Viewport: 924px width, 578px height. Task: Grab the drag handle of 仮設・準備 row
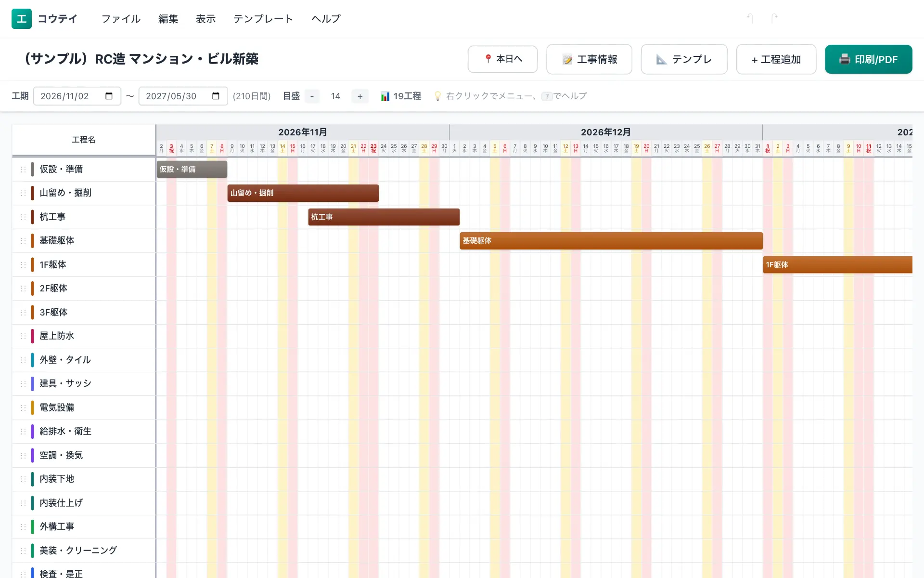click(23, 169)
